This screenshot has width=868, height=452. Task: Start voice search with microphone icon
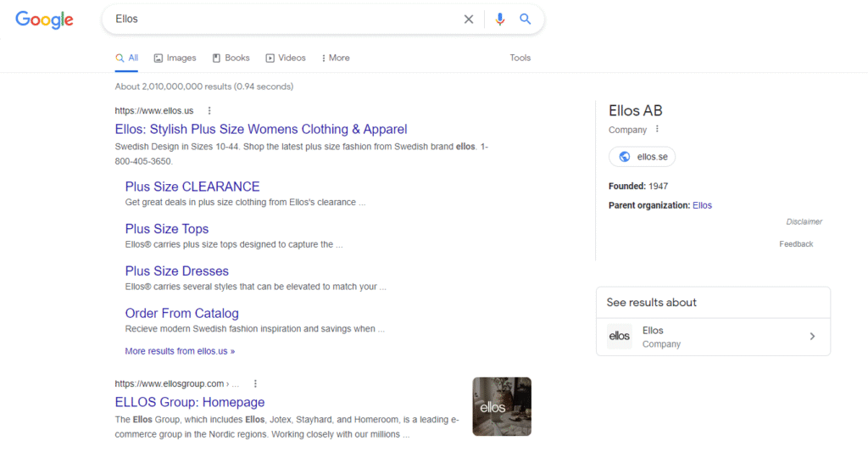500,20
